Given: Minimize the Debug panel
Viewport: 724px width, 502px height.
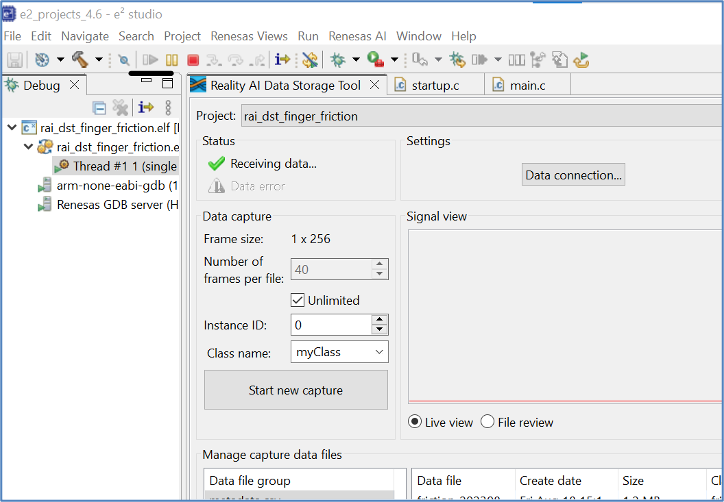Looking at the screenshot, I should (x=147, y=83).
